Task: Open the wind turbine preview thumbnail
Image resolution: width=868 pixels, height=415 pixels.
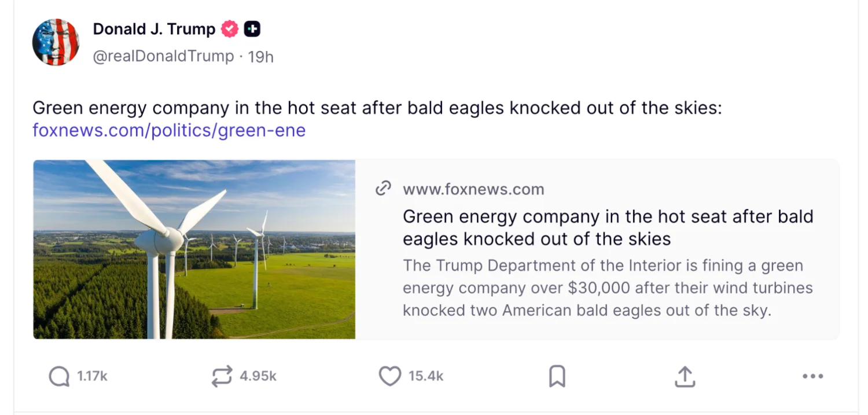Action: coord(194,249)
